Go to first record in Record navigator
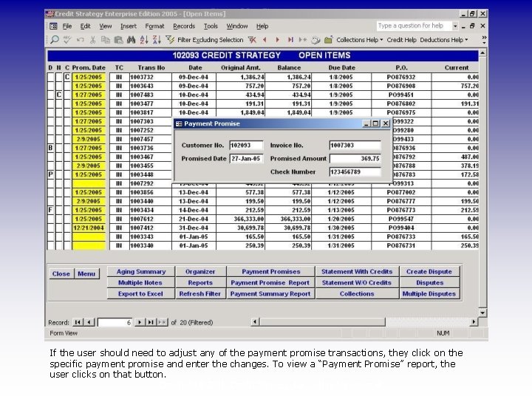 [78, 322]
